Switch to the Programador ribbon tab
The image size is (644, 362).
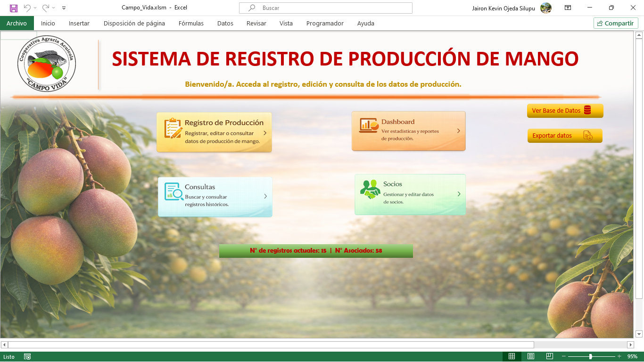tap(324, 23)
